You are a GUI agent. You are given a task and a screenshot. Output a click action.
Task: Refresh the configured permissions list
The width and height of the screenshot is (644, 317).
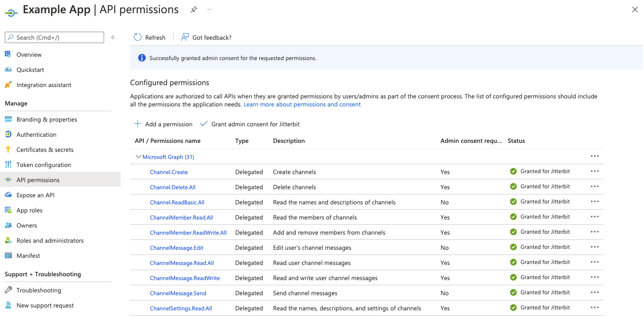tap(150, 37)
